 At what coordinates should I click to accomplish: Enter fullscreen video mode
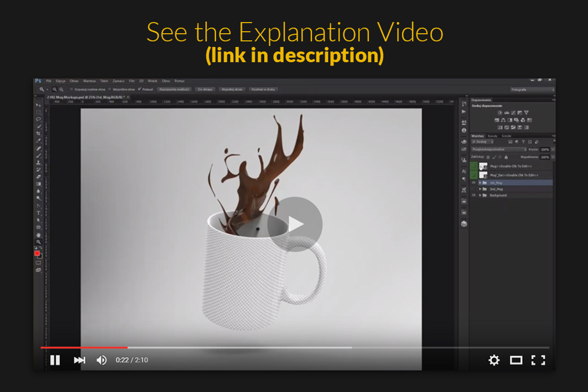538,360
